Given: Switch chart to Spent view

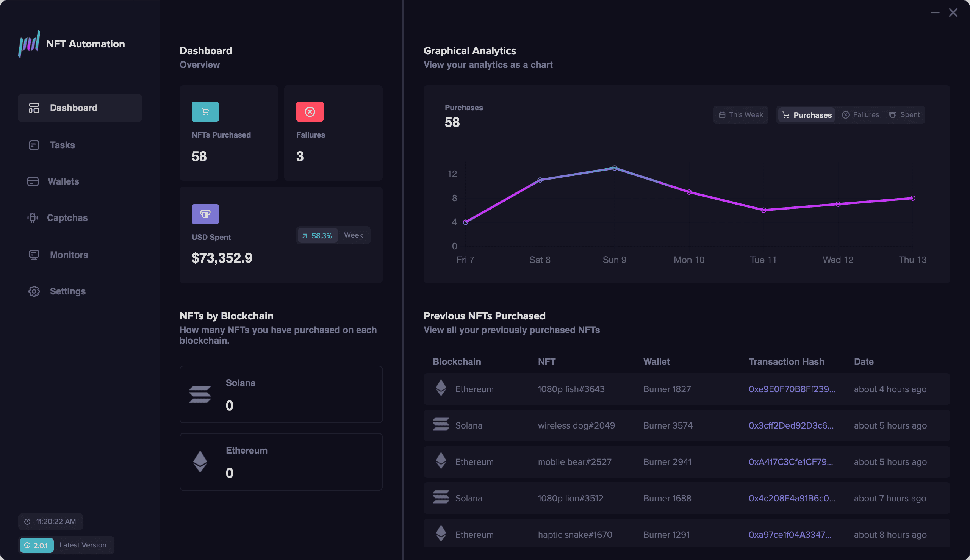Looking at the screenshot, I should [x=904, y=115].
